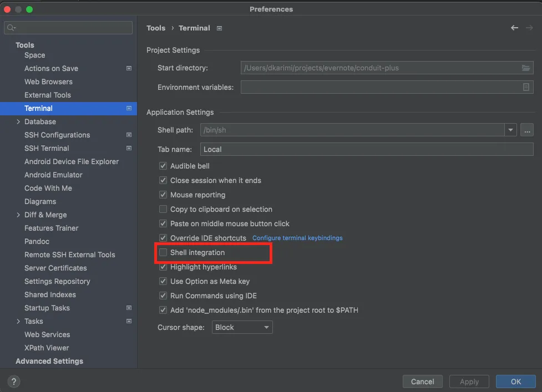The image size is (542, 392).
Task: Select SSH Configurations in the sidebar
Action: tap(57, 135)
